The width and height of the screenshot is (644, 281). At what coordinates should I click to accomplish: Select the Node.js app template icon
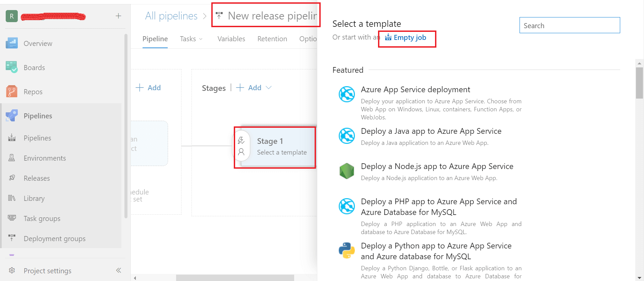coord(346,171)
